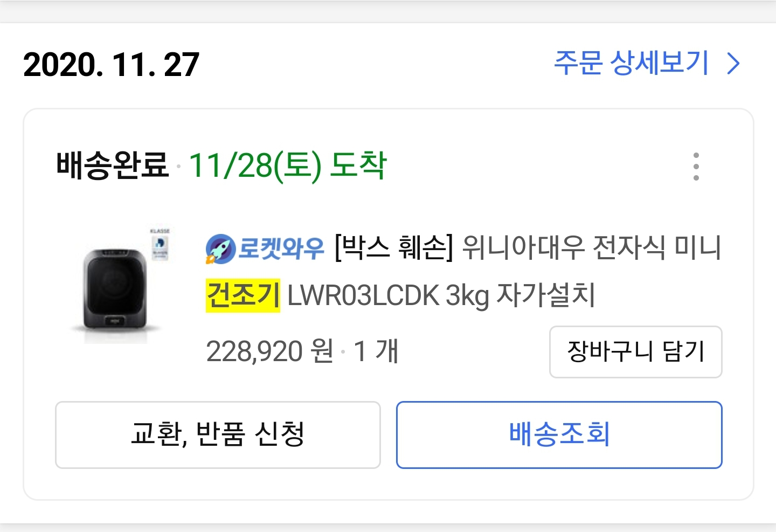
Task: Tap the Rocket WOW rocket badge icon
Action: (x=220, y=250)
